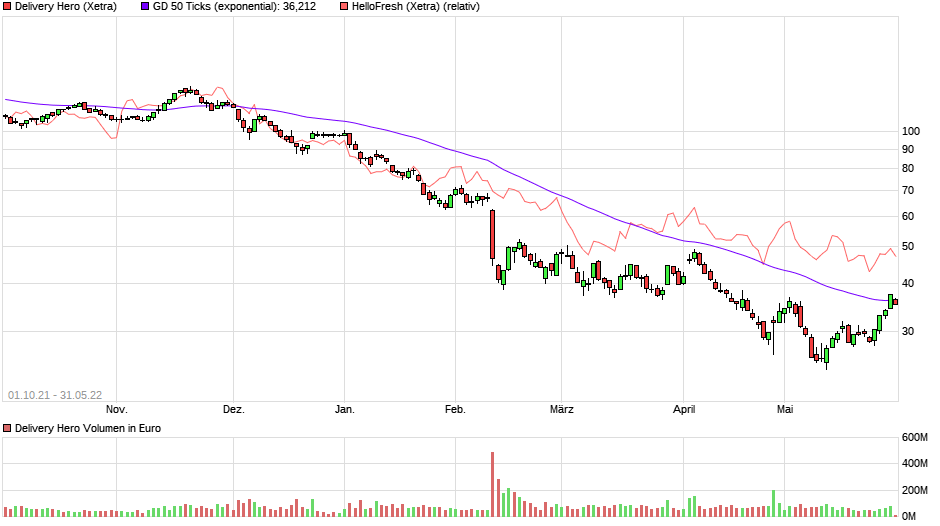Click the date range '01.10.21 - 31.05.22'
This screenshot has width=940, height=526.
click(55, 395)
